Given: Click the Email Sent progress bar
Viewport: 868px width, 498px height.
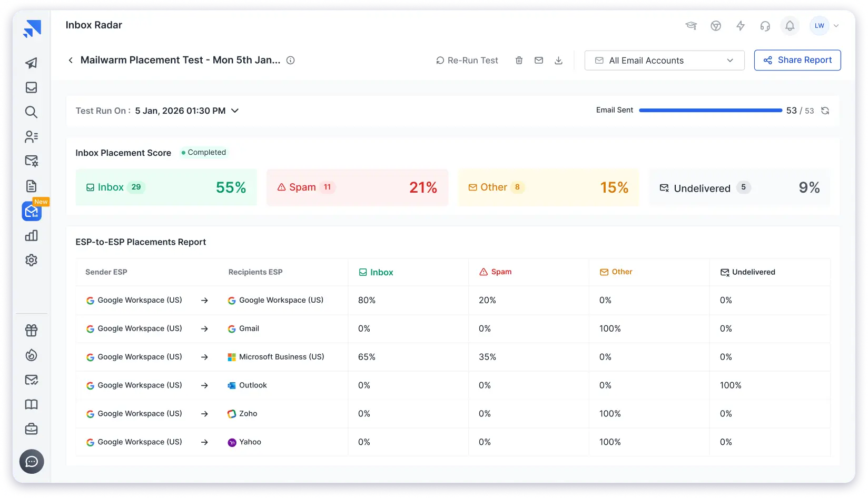Looking at the screenshot, I should point(711,110).
